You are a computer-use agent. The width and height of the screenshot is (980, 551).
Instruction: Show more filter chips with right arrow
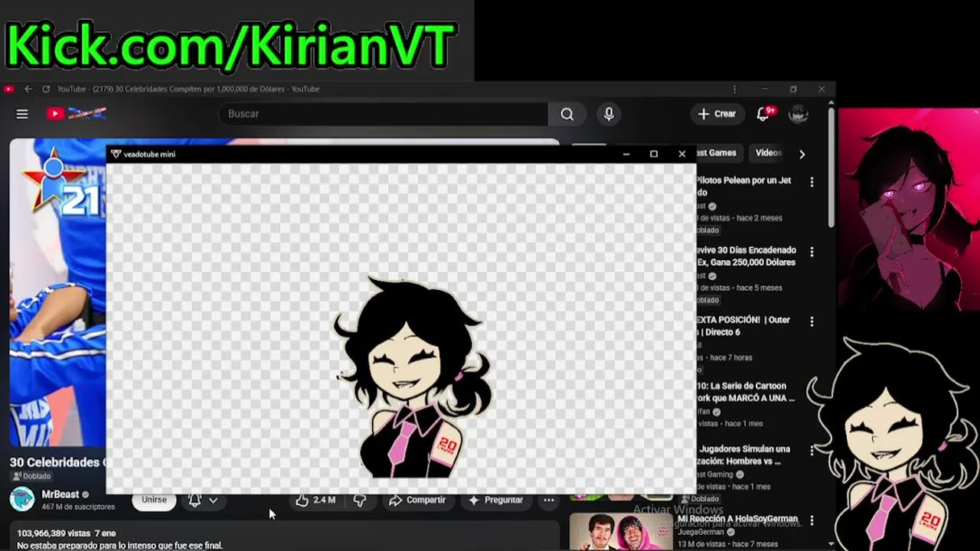pos(802,154)
